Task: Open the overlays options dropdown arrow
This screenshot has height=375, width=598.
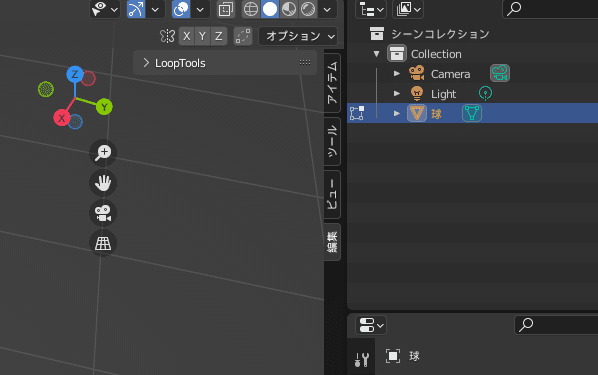Action: coord(200,9)
